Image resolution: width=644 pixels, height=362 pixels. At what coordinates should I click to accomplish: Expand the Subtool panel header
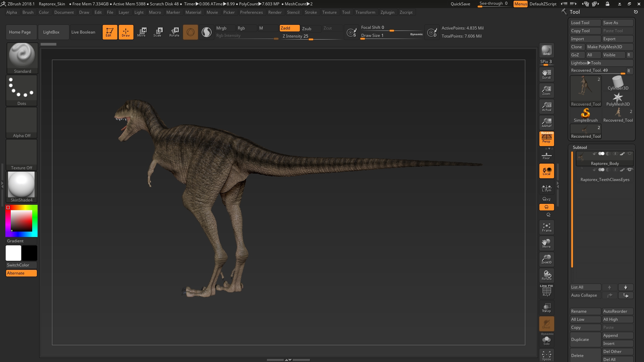click(580, 147)
